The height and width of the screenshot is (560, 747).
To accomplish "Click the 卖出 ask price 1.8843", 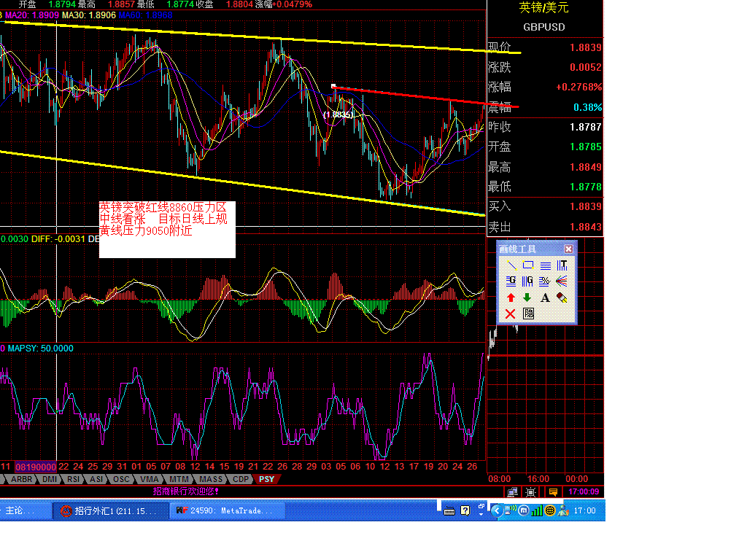I will tap(586, 227).
